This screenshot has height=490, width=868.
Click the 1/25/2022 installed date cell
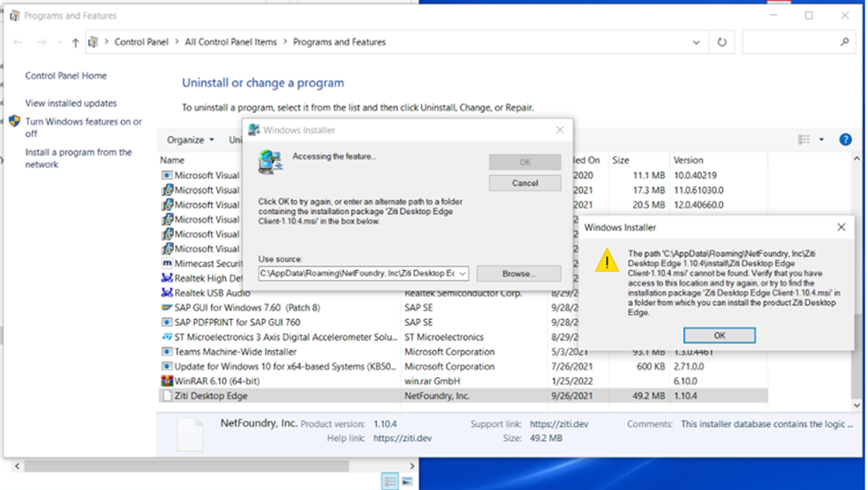tap(572, 381)
